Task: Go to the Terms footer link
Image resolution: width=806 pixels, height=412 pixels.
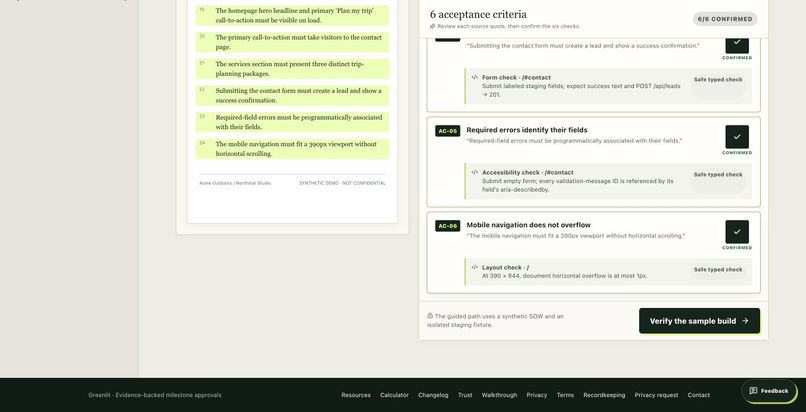Action: (565, 395)
